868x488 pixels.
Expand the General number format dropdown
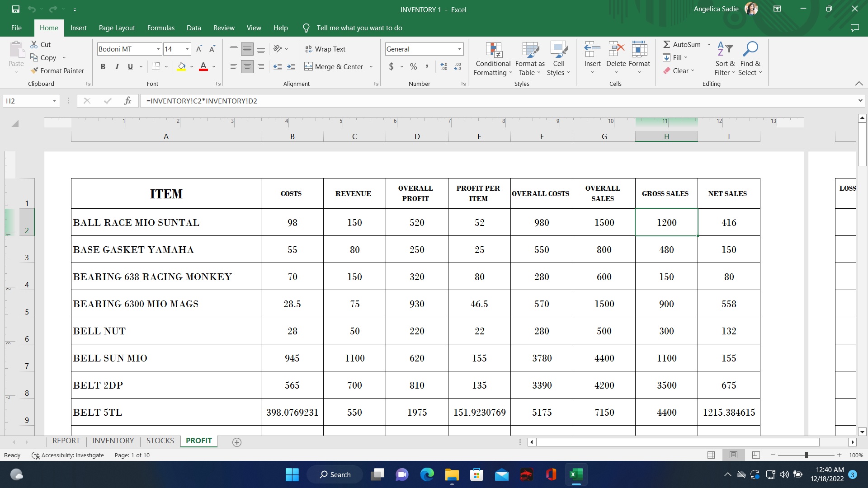click(x=459, y=49)
